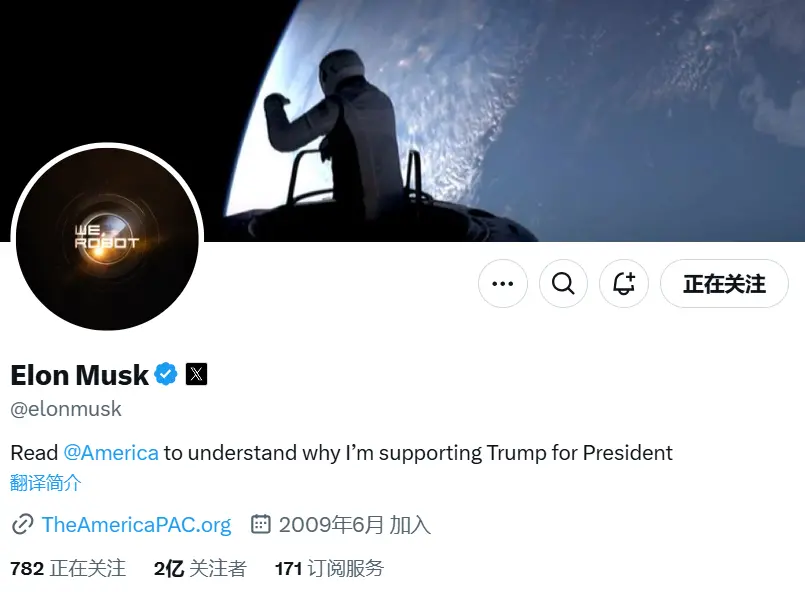Viewport: 805px width, 592px height.
Task: Click the calendar icon by join date
Action: 260,524
